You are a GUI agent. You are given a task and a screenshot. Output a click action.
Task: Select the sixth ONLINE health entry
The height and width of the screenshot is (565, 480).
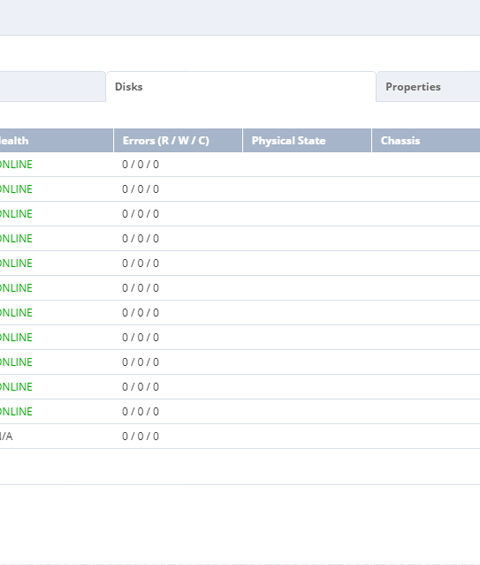16,288
